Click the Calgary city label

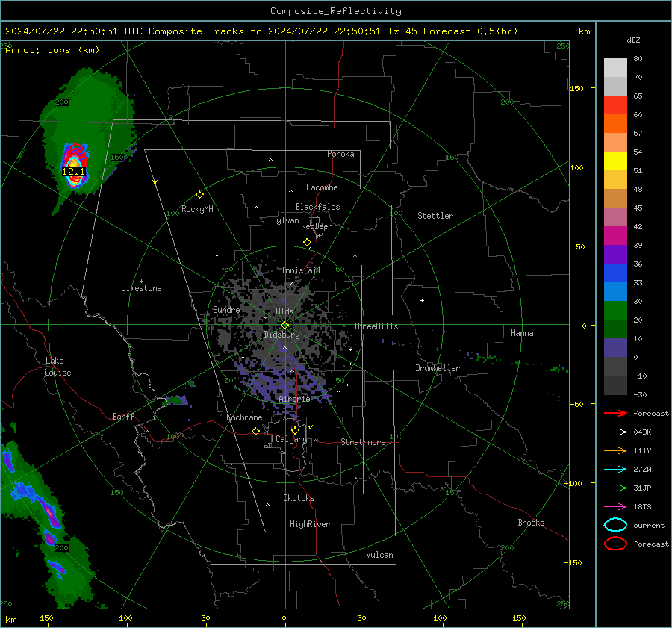291,439
